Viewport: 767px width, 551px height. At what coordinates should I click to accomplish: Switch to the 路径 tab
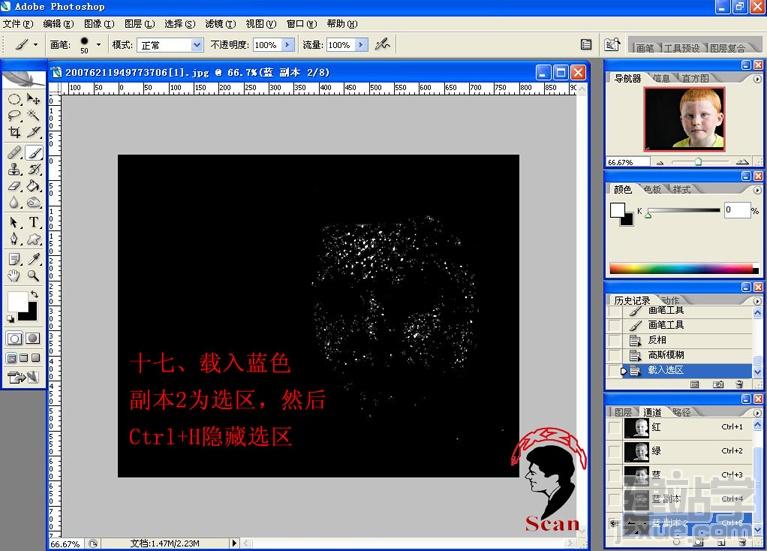click(x=681, y=413)
